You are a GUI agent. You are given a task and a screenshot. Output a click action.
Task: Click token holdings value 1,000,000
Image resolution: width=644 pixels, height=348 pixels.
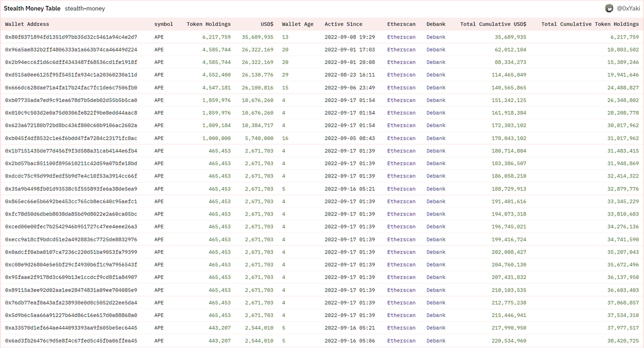217,138
